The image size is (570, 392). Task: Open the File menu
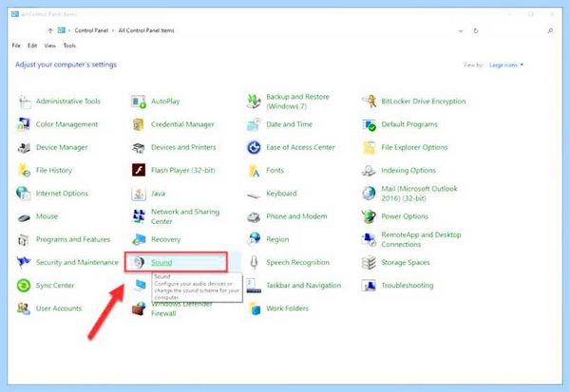(x=16, y=46)
